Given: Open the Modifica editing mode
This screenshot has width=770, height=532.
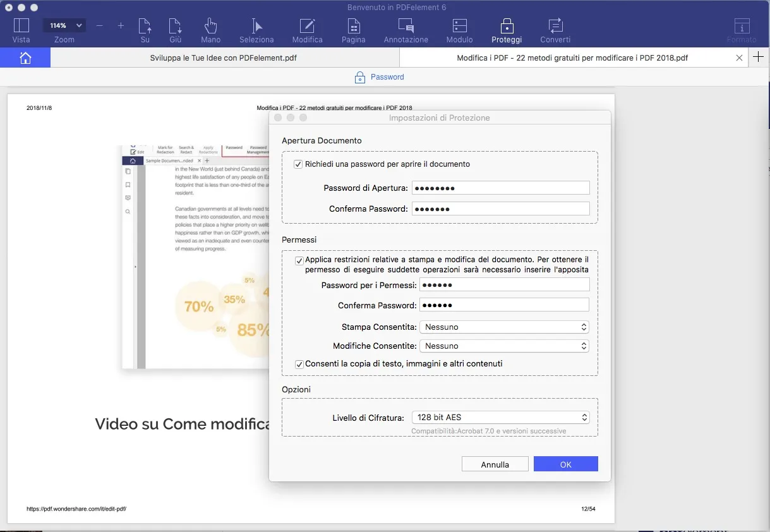Looking at the screenshot, I should (307, 30).
